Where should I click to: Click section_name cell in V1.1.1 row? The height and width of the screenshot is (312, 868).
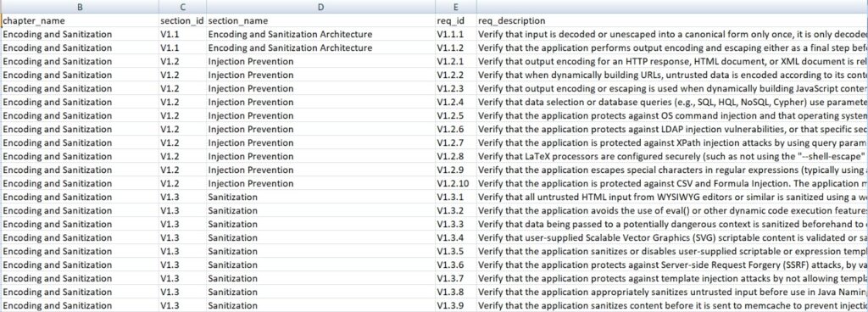coord(320,34)
